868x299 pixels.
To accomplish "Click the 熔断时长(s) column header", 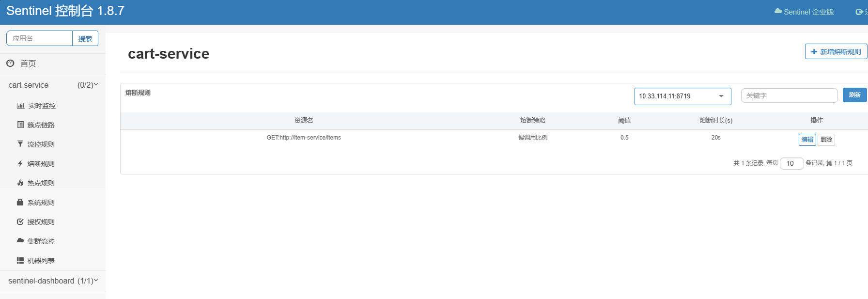I will click(x=716, y=120).
